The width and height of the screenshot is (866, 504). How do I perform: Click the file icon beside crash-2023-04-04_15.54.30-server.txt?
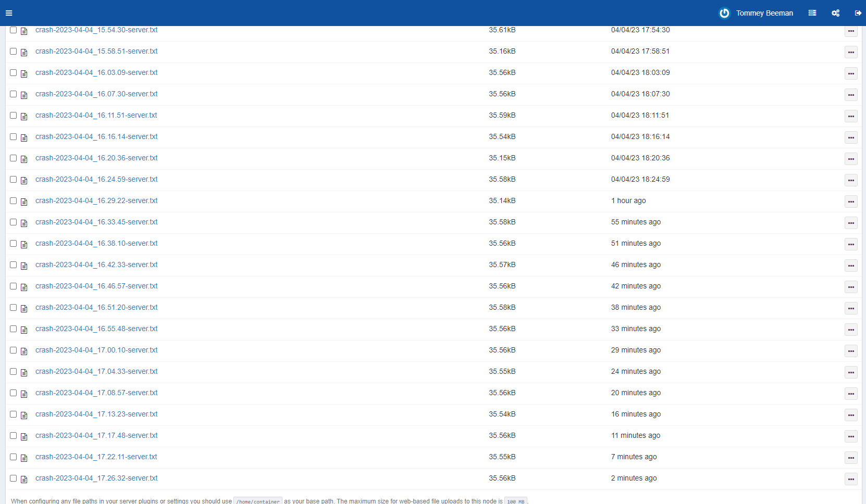[x=24, y=31]
